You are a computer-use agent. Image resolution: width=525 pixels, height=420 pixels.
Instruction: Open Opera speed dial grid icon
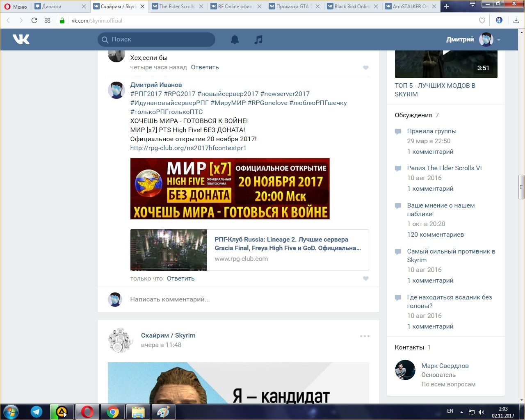click(48, 21)
